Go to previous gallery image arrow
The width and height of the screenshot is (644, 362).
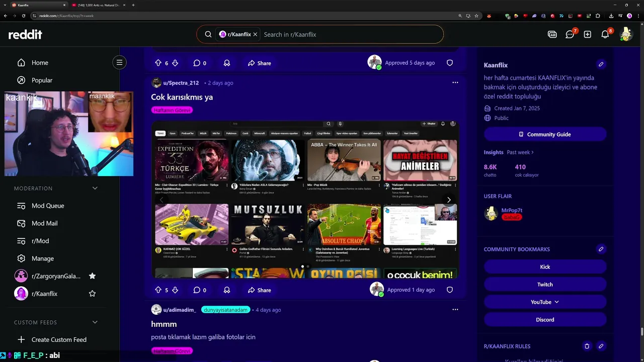click(x=162, y=200)
